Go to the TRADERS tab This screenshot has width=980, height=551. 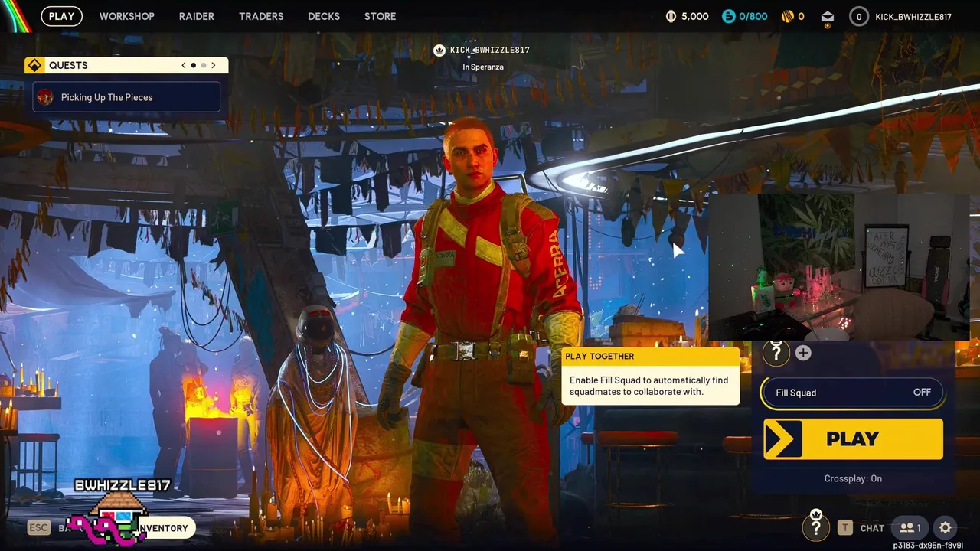click(x=261, y=16)
